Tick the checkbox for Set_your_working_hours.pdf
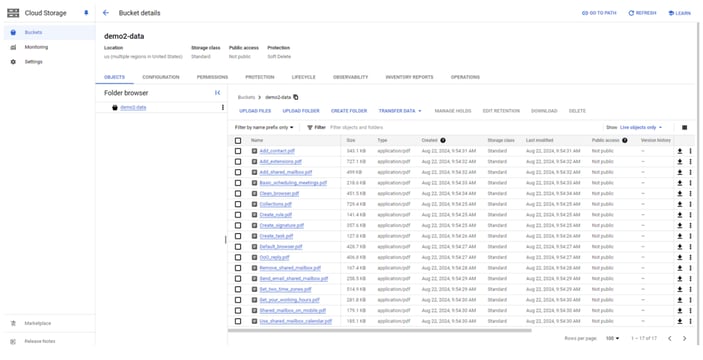703x360 pixels. (x=238, y=300)
